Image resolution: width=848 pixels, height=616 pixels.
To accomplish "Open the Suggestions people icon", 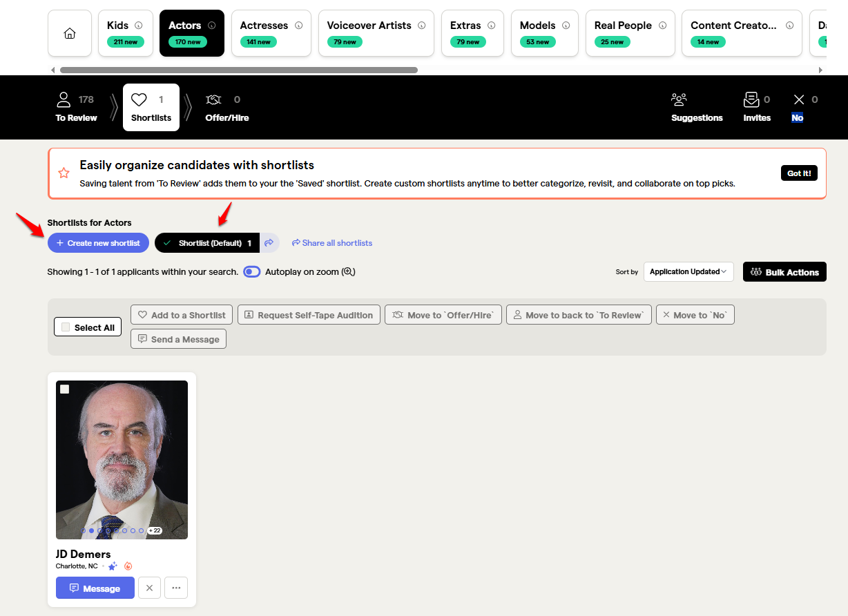I will pyautogui.click(x=679, y=100).
